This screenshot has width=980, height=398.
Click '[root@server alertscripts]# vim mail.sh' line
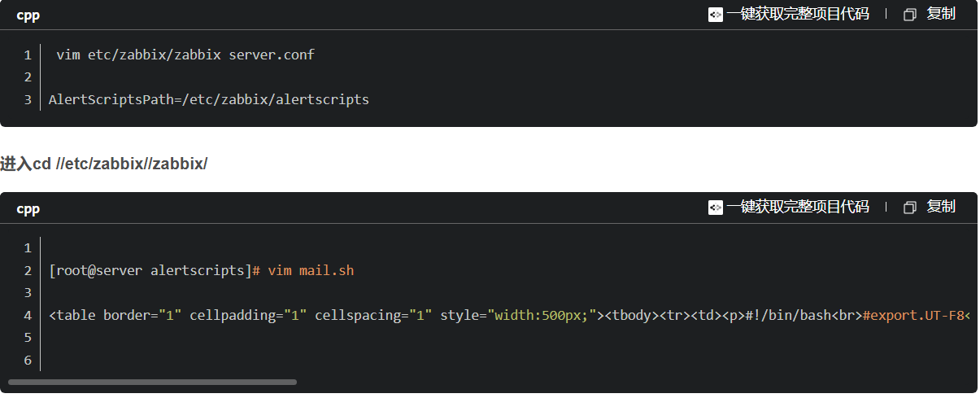click(202, 270)
